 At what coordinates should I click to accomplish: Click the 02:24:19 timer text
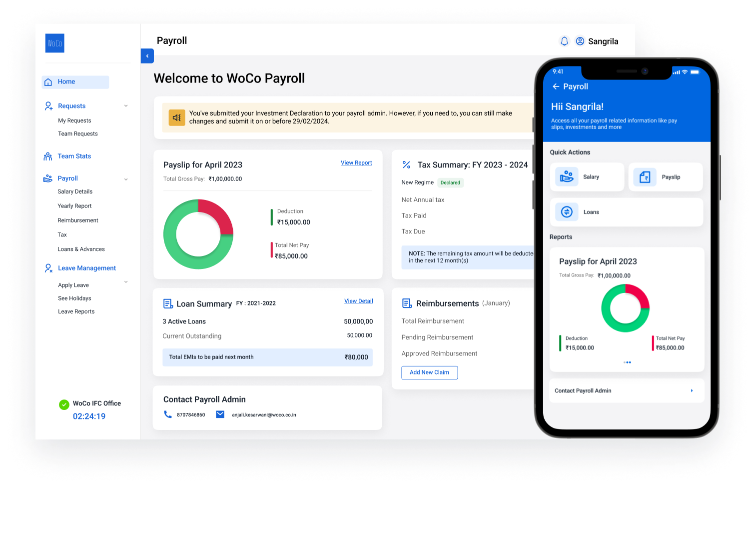pos(89,416)
